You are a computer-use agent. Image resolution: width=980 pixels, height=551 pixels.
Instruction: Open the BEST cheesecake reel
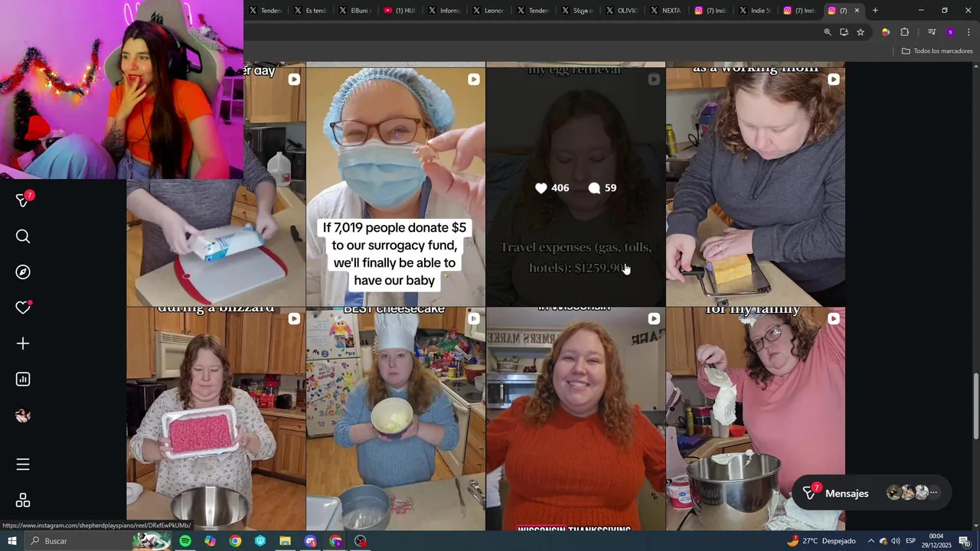[x=396, y=419]
